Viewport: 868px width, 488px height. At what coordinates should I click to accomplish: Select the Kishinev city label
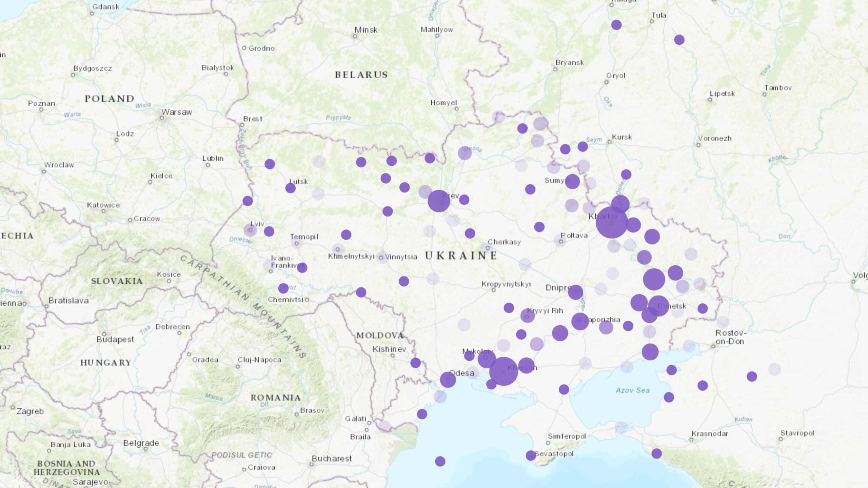[389, 349]
